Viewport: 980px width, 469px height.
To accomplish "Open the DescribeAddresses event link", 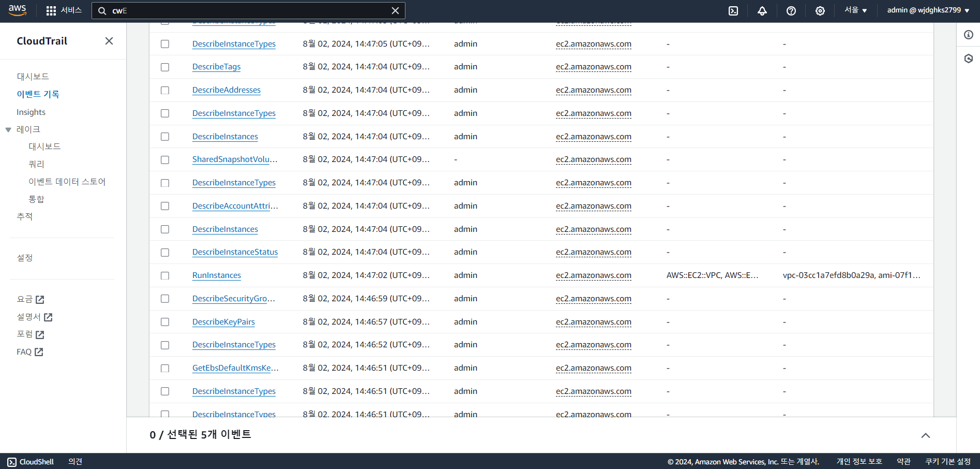I will tap(227, 90).
